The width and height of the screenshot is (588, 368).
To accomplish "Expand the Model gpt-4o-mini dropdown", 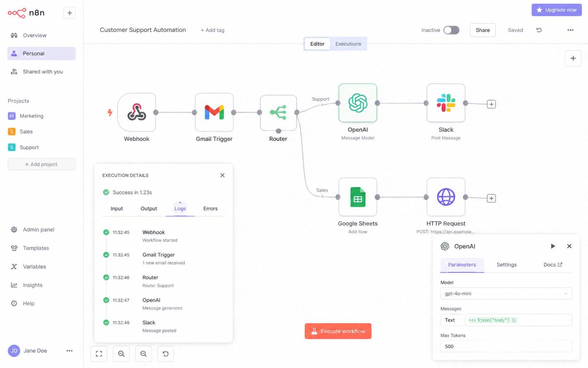I will coord(506,294).
